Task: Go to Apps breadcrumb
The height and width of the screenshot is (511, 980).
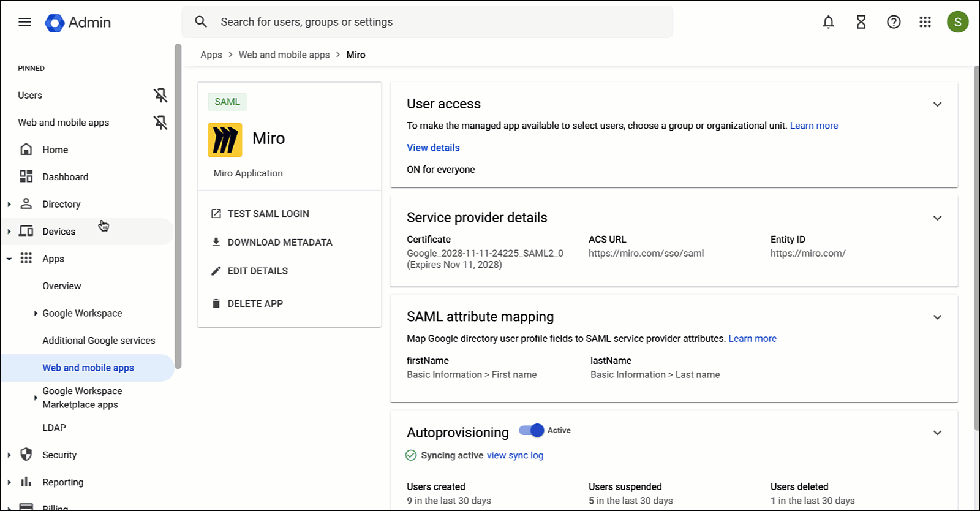Action: 211,55
